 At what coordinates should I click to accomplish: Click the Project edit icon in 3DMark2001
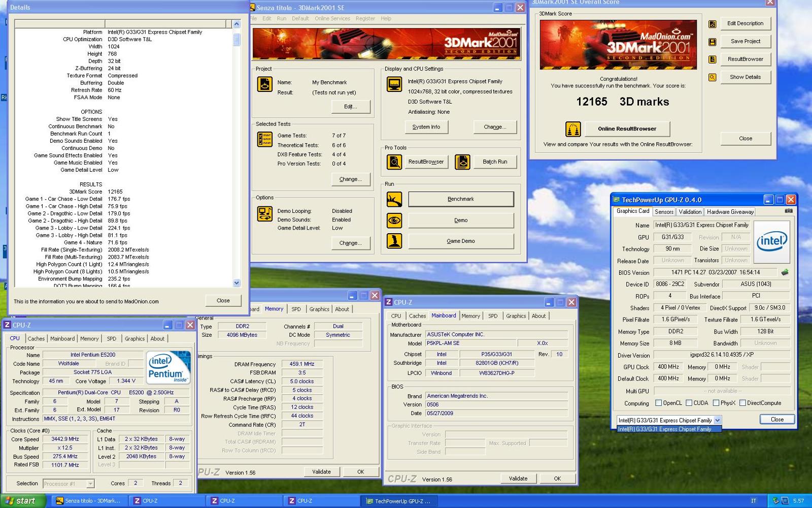(265, 84)
